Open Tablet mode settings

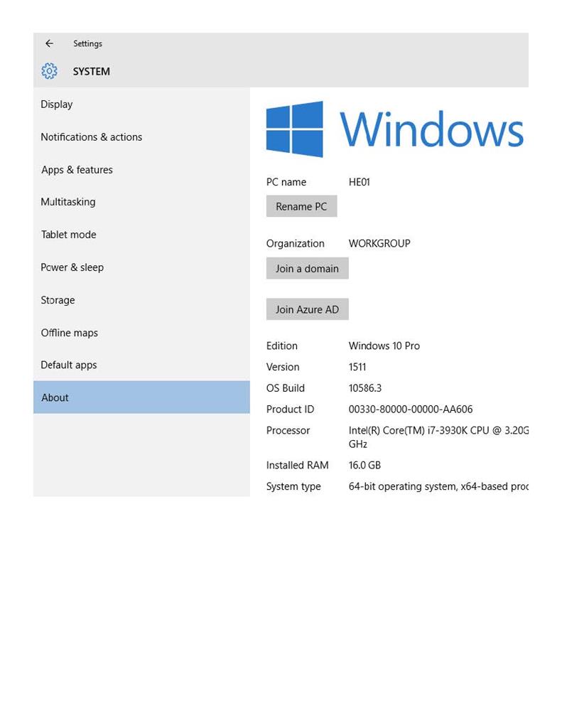pyautogui.click(x=141, y=235)
